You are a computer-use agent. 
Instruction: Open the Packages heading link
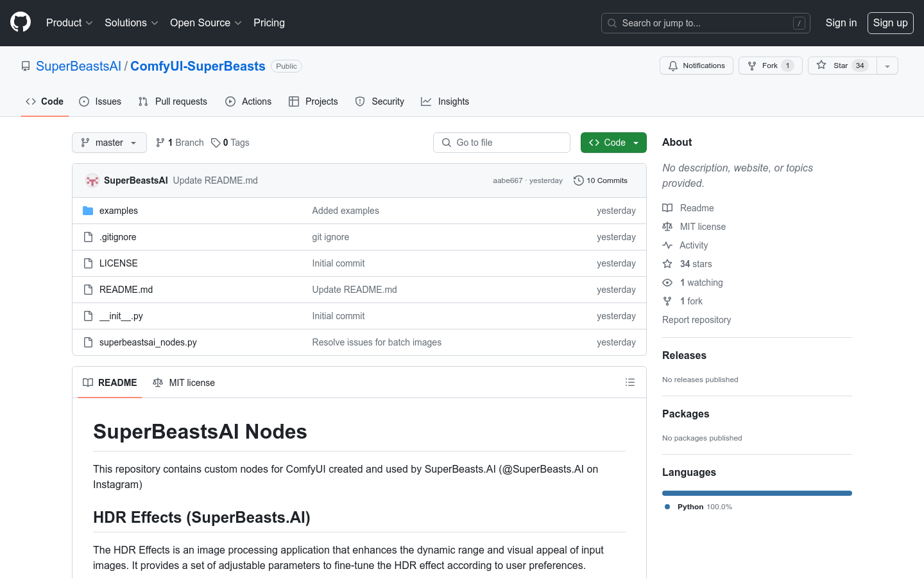point(685,414)
